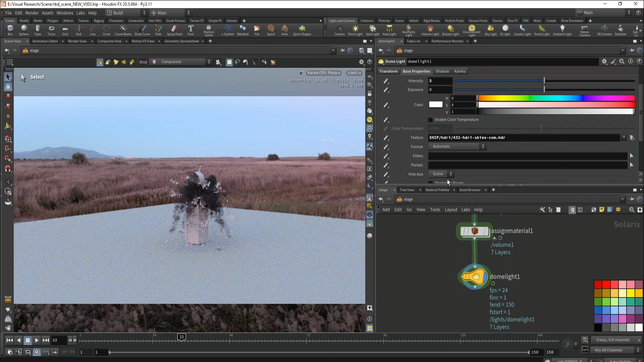Open the Karma CPU Persp renderer dropdown

pyautogui.click(x=323, y=73)
